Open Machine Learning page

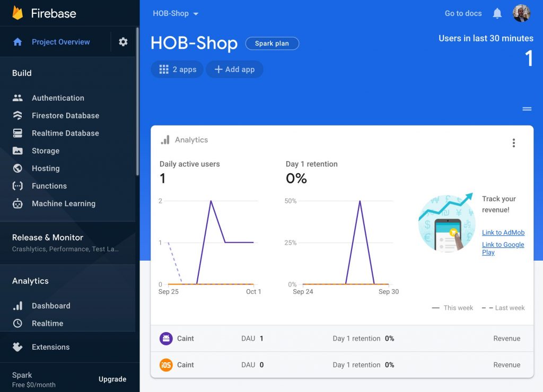click(64, 204)
